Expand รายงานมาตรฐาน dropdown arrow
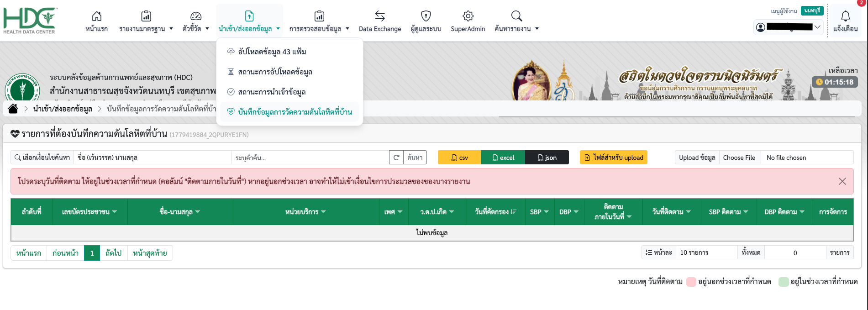 tap(171, 29)
